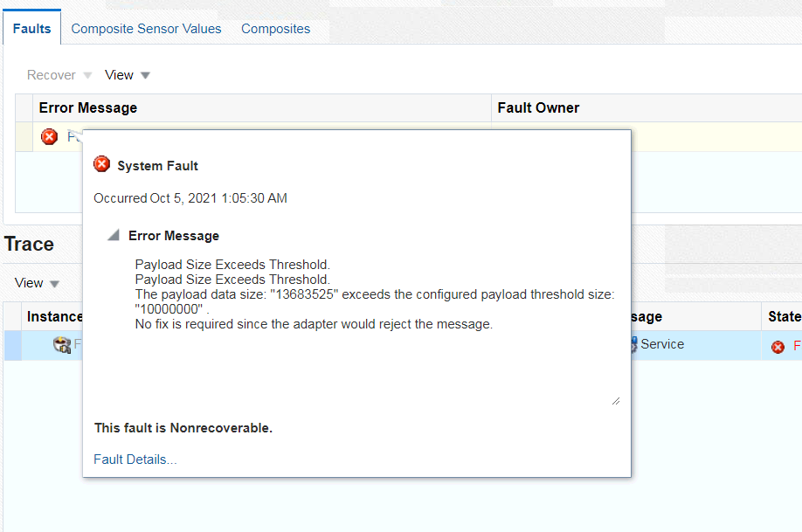
Task: Open the Recover dropdown
Action: 59,75
